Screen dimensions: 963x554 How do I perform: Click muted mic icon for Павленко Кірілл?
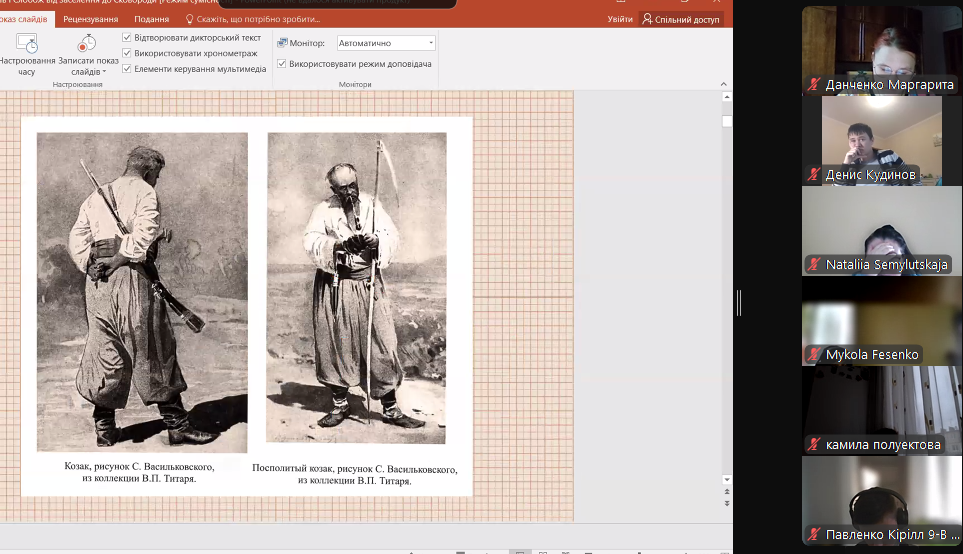click(x=814, y=534)
